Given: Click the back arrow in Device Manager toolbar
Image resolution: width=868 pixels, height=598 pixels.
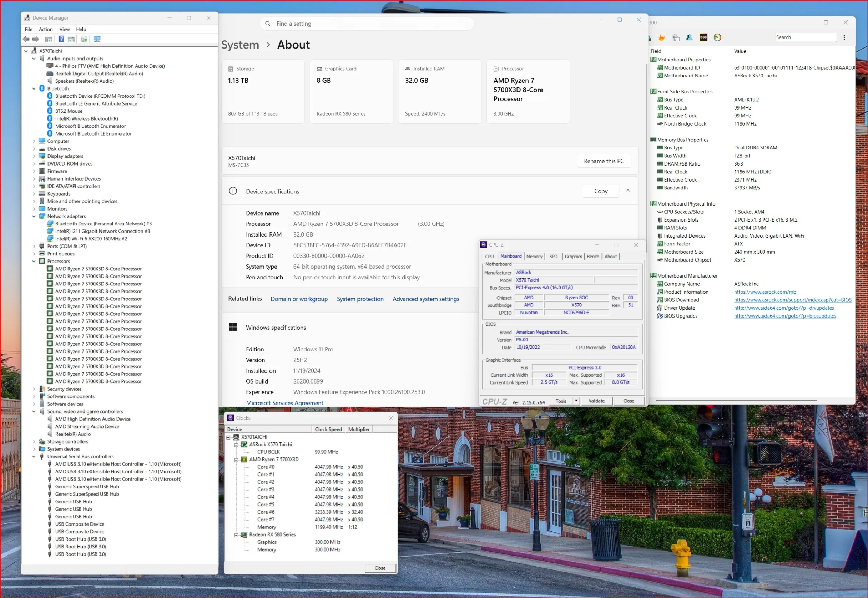Looking at the screenshot, I should click(x=26, y=39).
